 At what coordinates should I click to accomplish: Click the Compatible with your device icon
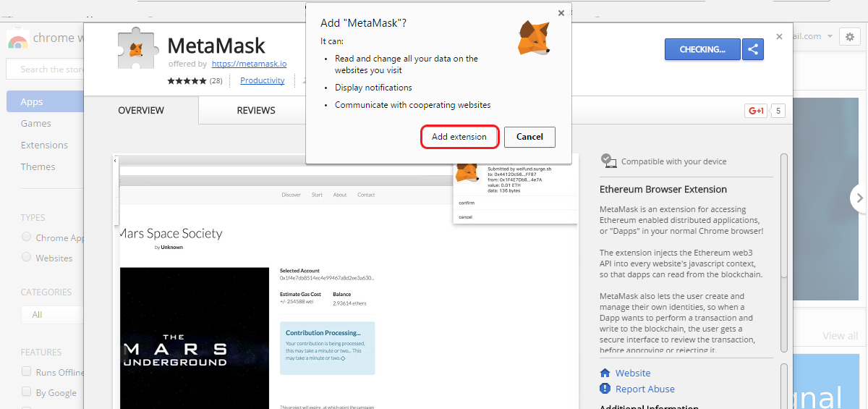coord(609,161)
